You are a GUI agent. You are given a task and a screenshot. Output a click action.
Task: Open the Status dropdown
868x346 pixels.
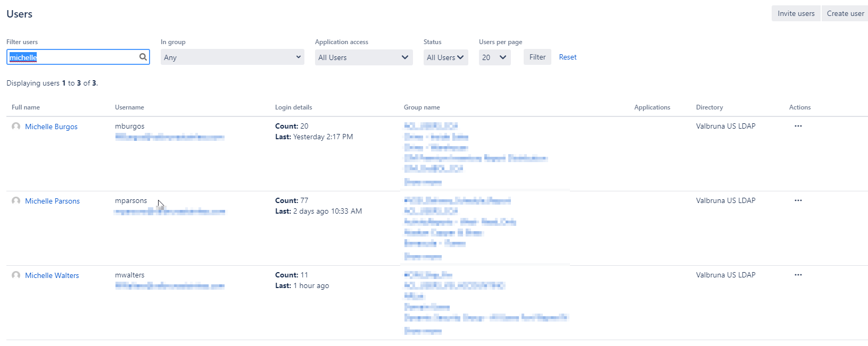click(446, 57)
